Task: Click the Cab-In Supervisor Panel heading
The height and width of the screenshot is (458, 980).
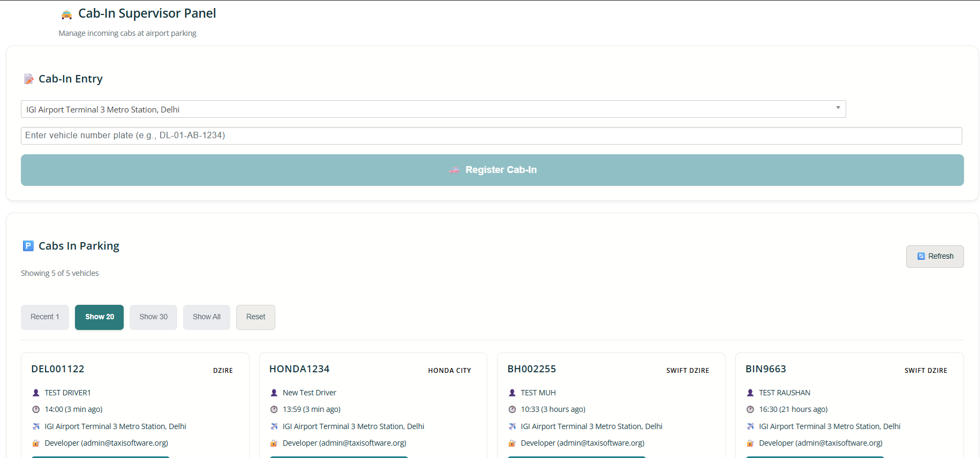Action: point(147,13)
